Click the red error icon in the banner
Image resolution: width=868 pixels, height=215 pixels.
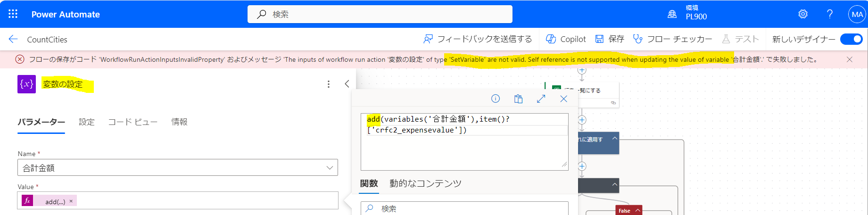[20, 59]
